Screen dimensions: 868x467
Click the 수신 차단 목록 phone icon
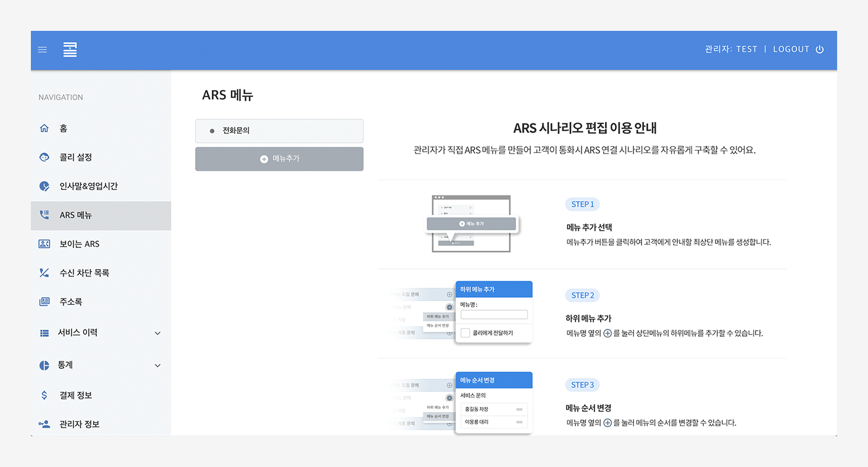[44, 273]
